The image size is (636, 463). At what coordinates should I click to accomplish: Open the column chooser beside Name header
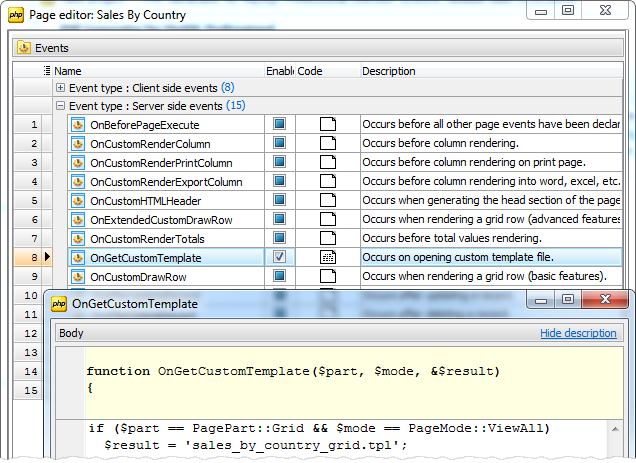[x=47, y=71]
